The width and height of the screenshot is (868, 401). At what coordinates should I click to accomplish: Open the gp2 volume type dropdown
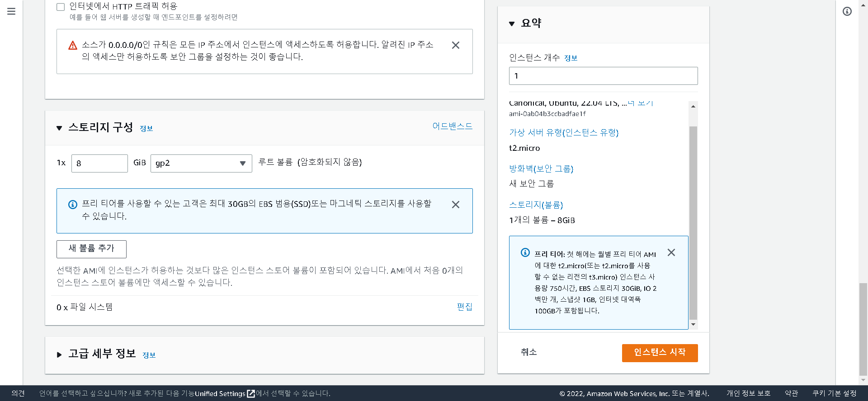click(201, 163)
